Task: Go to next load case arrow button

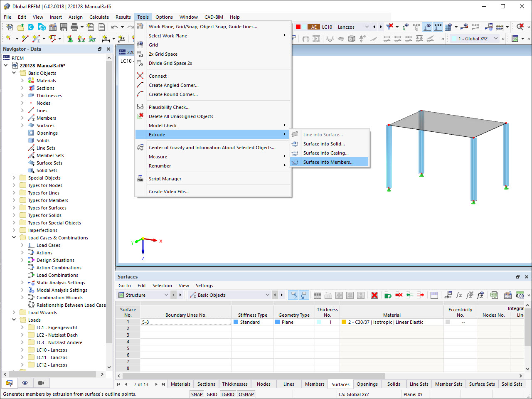Action: click(x=381, y=27)
